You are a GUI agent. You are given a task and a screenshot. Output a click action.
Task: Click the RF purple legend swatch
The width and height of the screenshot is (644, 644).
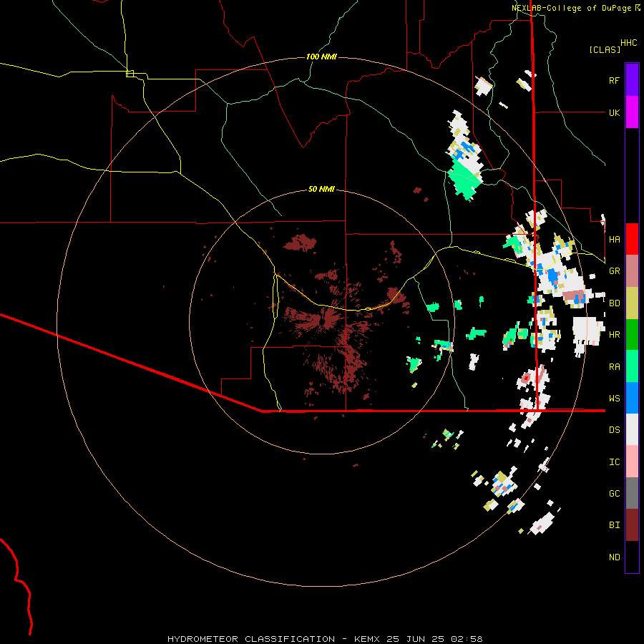coord(632,80)
